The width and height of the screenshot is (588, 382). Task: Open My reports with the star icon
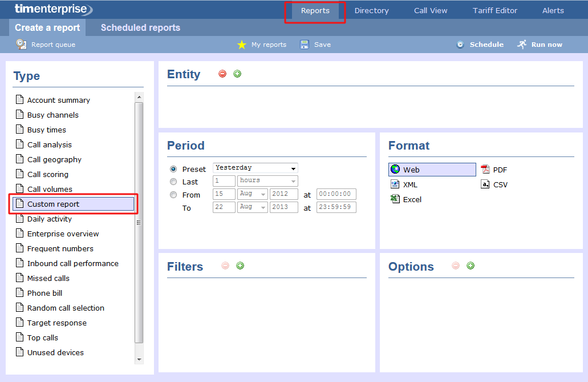(242, 45)
